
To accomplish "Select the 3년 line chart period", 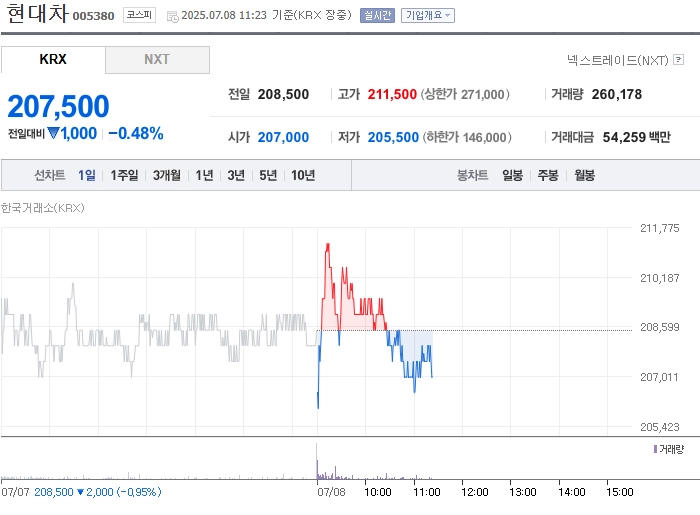I will 236,175.
